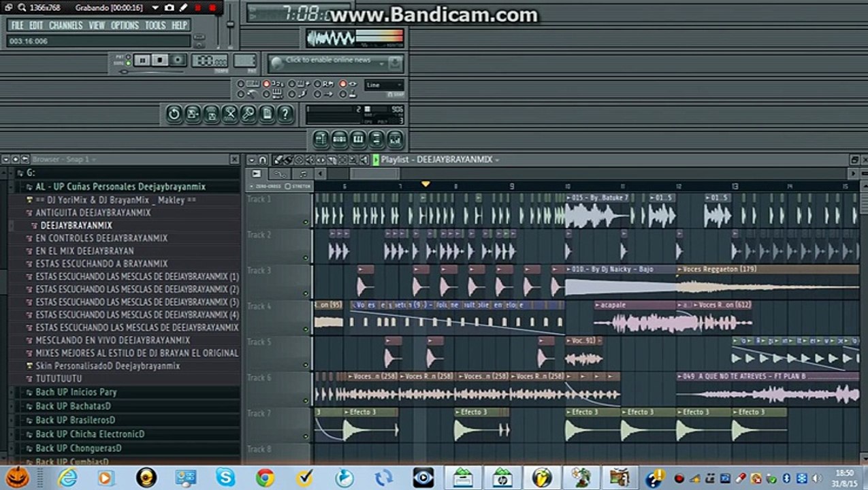Screen dimensions: 868x490
Task: Open the snap dropdown showing Line
Action: coord(383,85)
